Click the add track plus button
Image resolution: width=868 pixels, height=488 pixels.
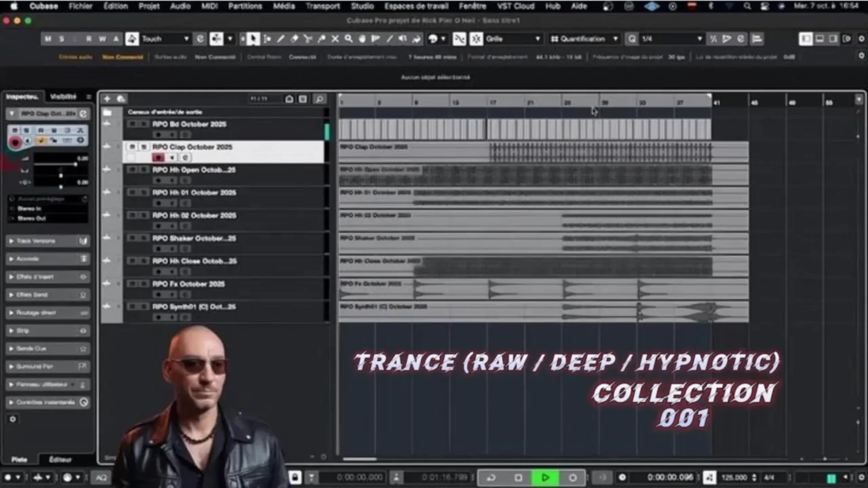click(x=107, y=99)
